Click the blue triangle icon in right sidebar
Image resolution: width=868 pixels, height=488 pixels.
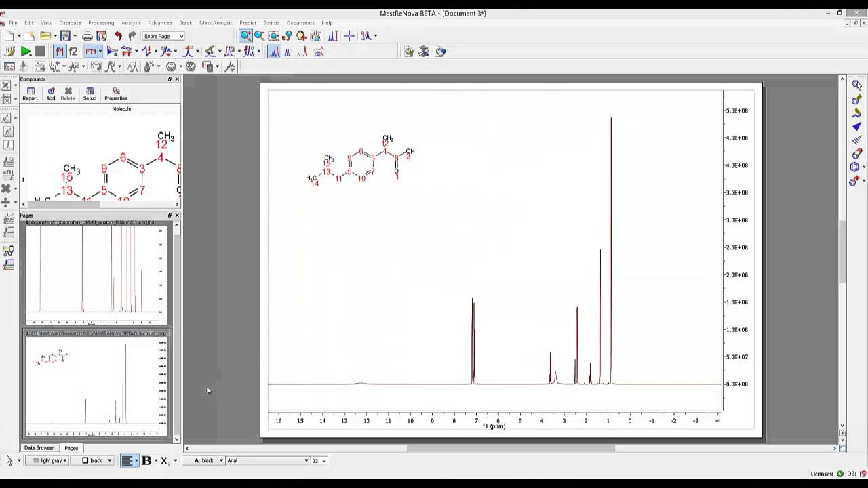pos(856,127)
